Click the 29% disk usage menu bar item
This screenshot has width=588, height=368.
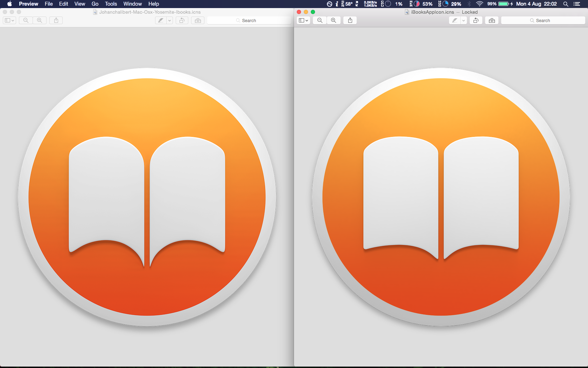[x=450, y=4]
